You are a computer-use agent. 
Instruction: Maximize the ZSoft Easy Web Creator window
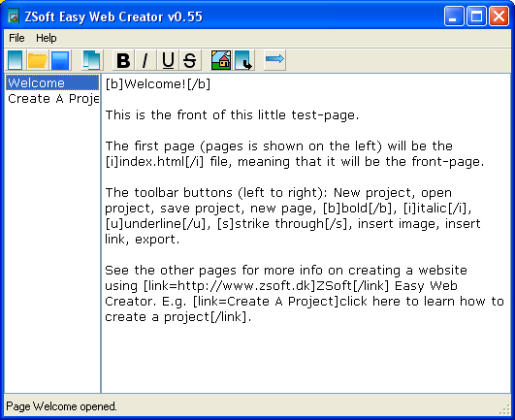coord(476,16)
